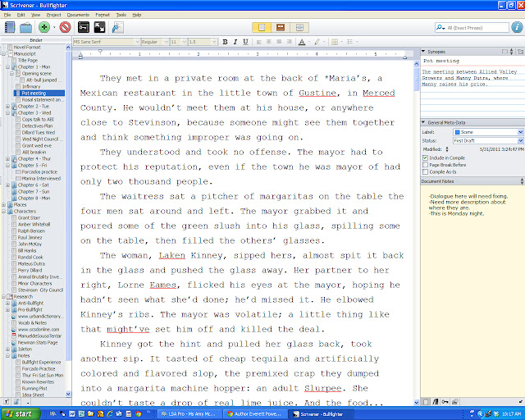Center align text in format bar

click(x=269, y=42)
